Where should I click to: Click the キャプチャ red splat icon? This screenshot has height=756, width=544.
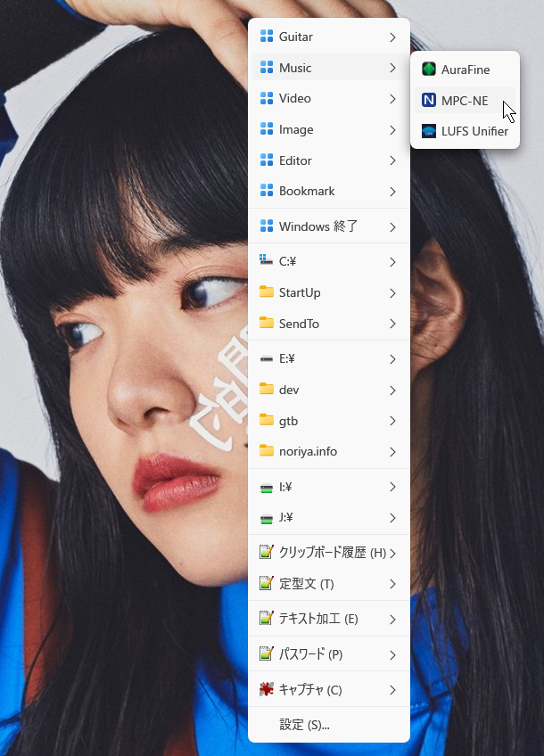(x=267, y=689)
